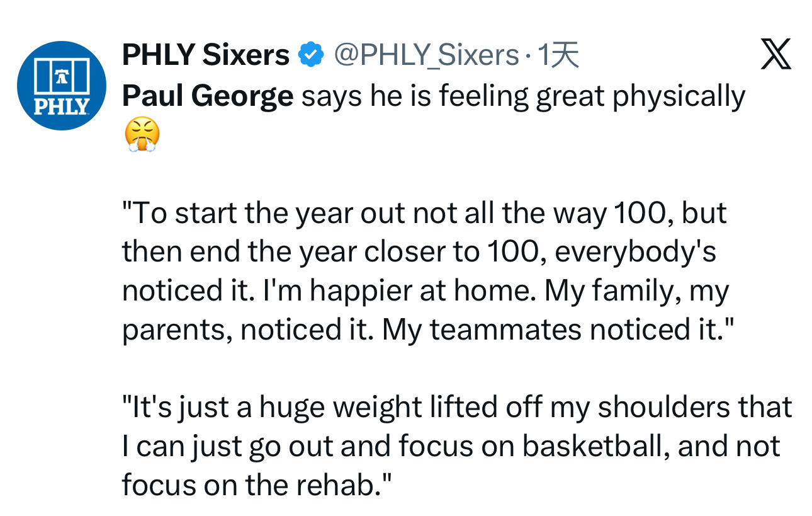Viewport: 812px width, 516px height.
Task: Open the @PHLY_Sixers handle link
Action: tap(425, 55)
